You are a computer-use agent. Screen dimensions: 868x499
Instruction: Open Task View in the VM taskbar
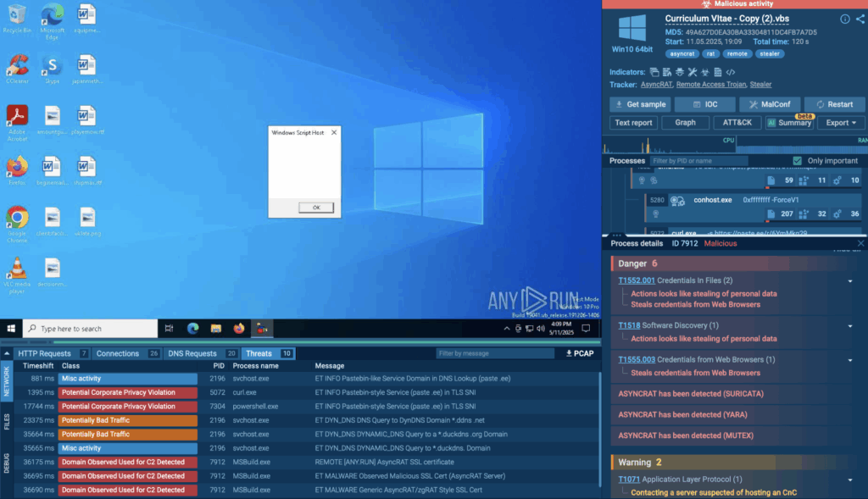[x=170, y=329]
